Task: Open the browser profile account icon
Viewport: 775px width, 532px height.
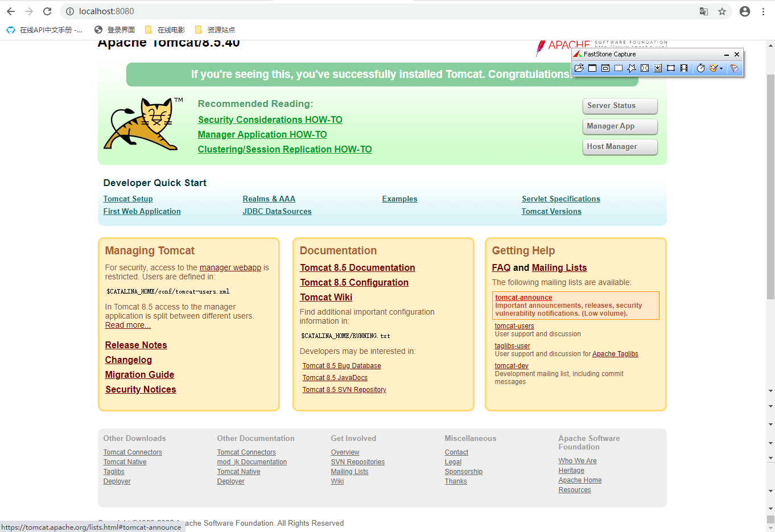Action: (x=745, y=11)
